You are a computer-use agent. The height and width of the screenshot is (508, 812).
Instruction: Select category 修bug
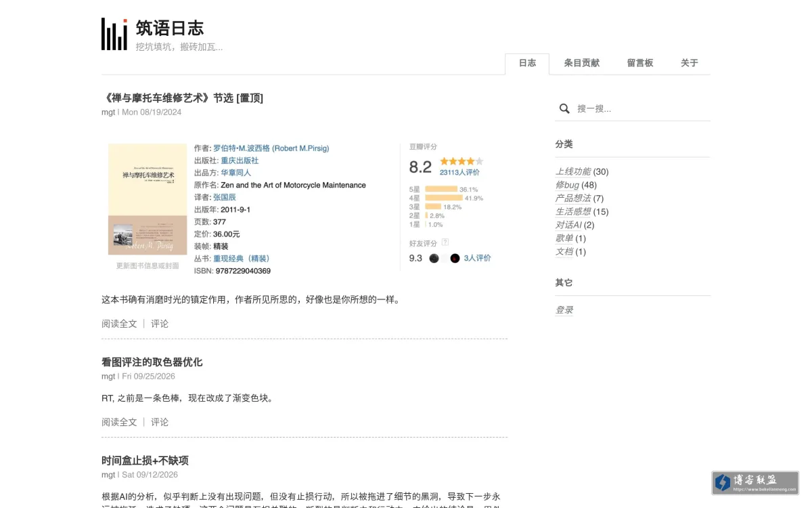point(567,185)
